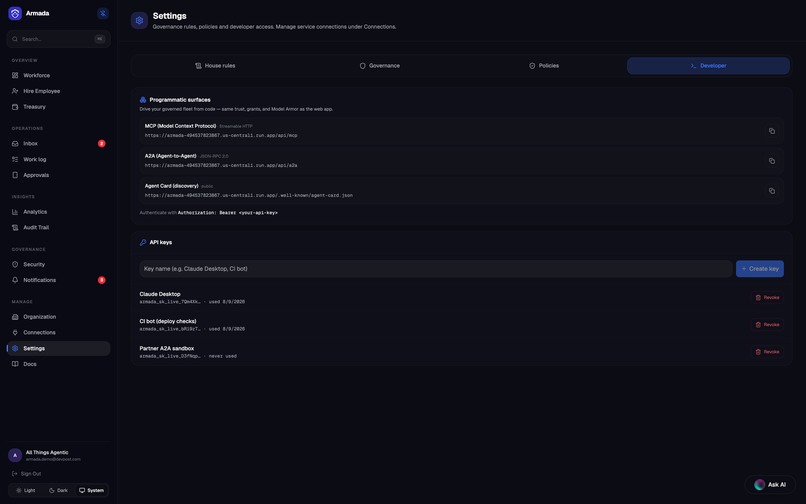Focus the Key name input field
The width and height of the screenshot is (806, 504).
pyautogui.click(x=436, y=269)
